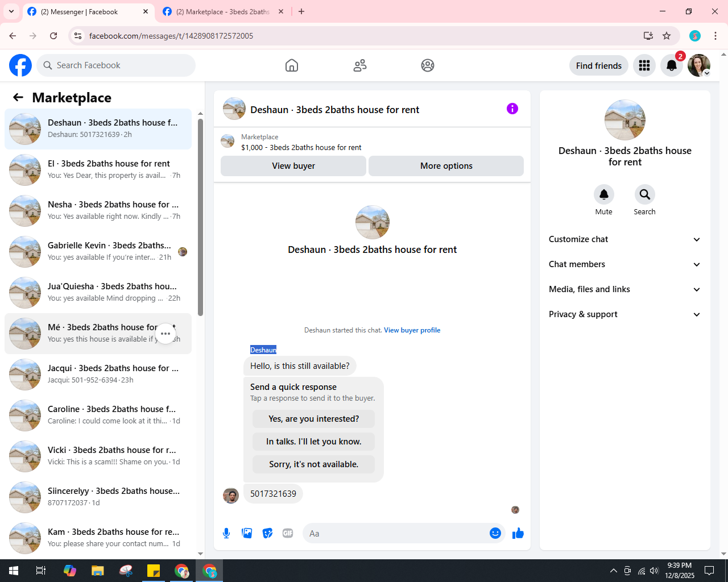Click the $1,000 - 3beds 2baths listing text

[301, 148]
